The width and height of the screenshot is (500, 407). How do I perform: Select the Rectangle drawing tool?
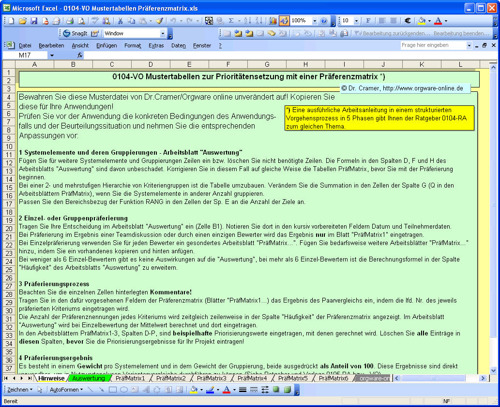point(113,389)
